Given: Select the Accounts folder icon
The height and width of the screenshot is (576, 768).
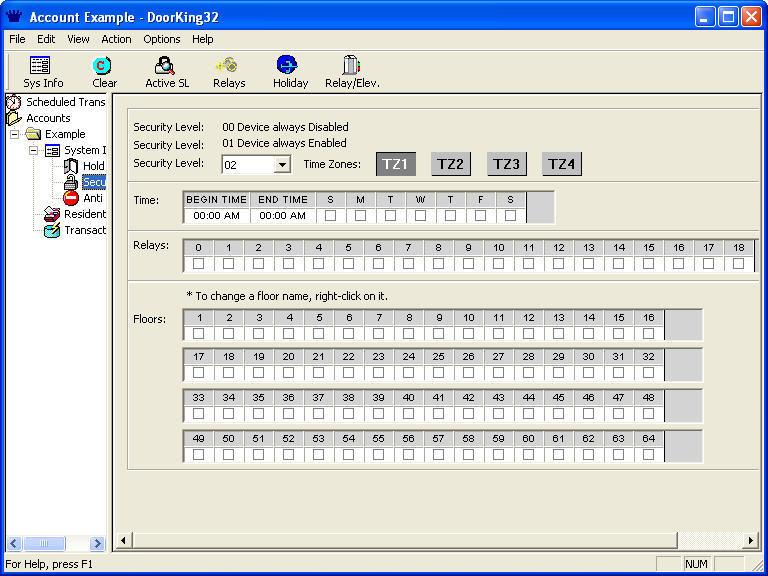Looking at the screenshot, I should 14,118.
